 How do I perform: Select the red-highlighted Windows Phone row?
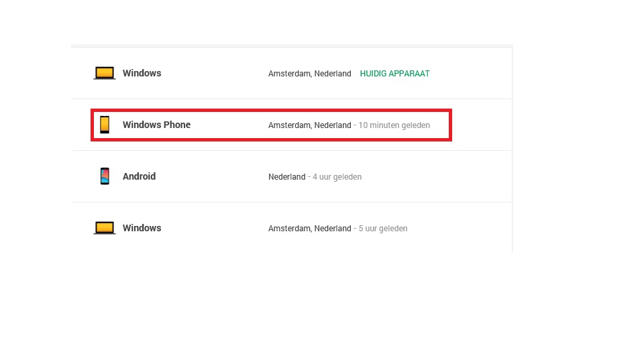pyautogui.click(x=271, y=125)
